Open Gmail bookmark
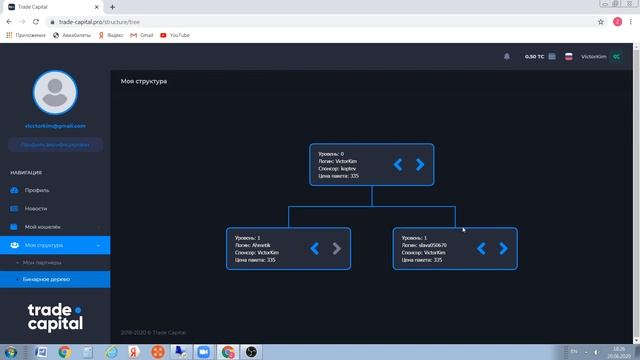The height and width of the screenshot is (360, 640). (142, 35)
